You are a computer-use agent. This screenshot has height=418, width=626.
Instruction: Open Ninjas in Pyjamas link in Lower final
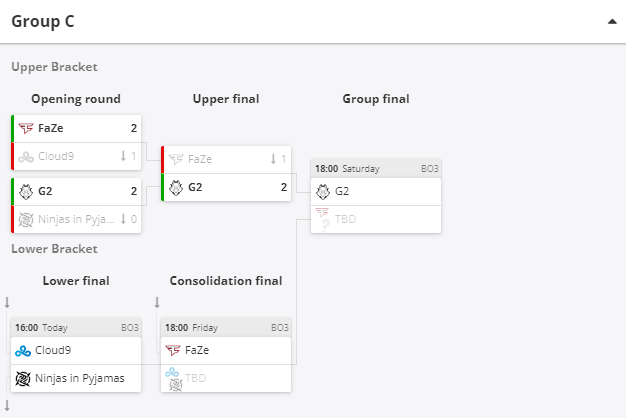point(80,378)
